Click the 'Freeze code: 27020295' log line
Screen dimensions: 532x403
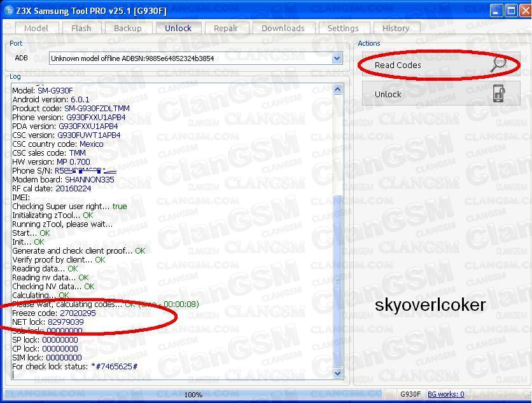coord(54,313)
